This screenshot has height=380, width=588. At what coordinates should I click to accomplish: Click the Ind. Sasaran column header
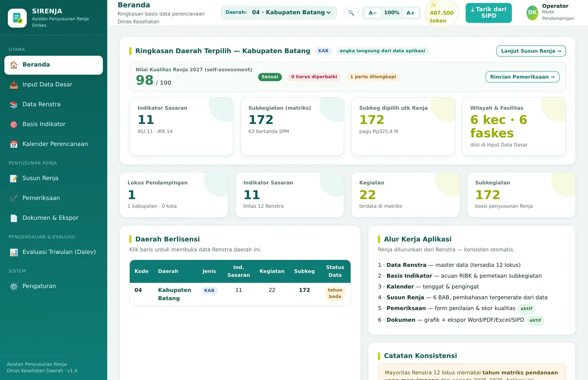click(239, 271)
